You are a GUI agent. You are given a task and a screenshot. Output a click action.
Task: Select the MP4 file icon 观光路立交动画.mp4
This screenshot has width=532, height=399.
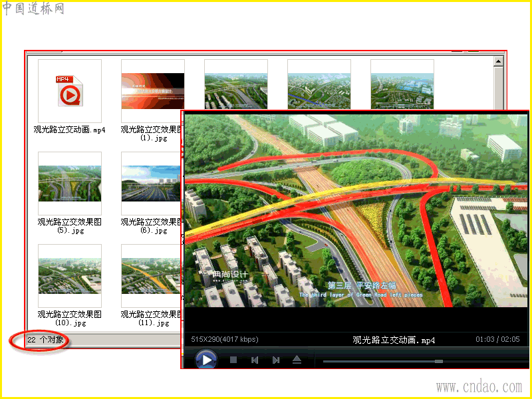[x=70, y=91]
